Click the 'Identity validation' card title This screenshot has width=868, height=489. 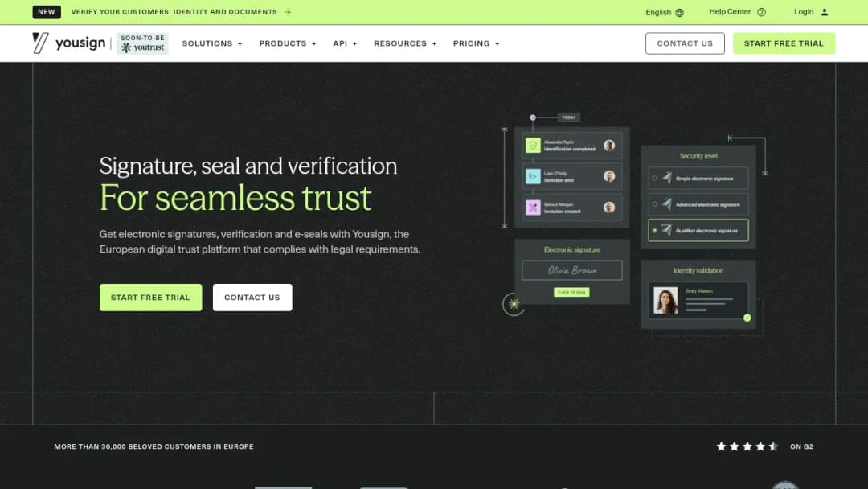click(x=698, y=271)
